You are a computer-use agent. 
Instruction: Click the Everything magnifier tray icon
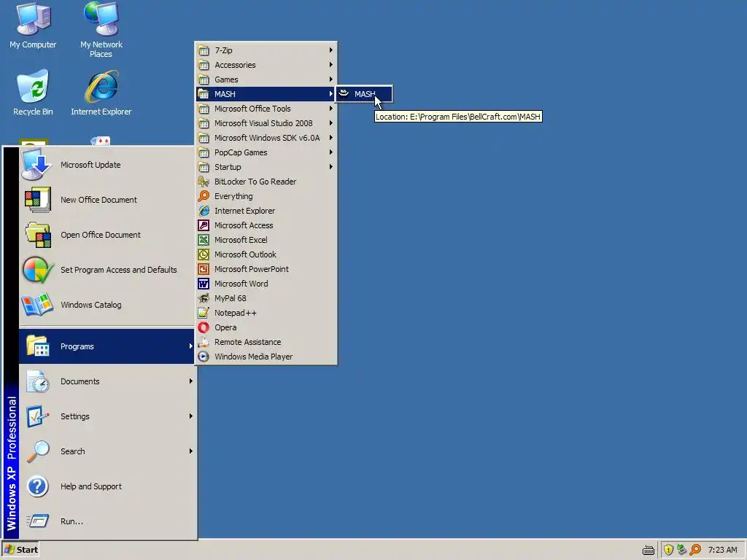tap(695, 550)
